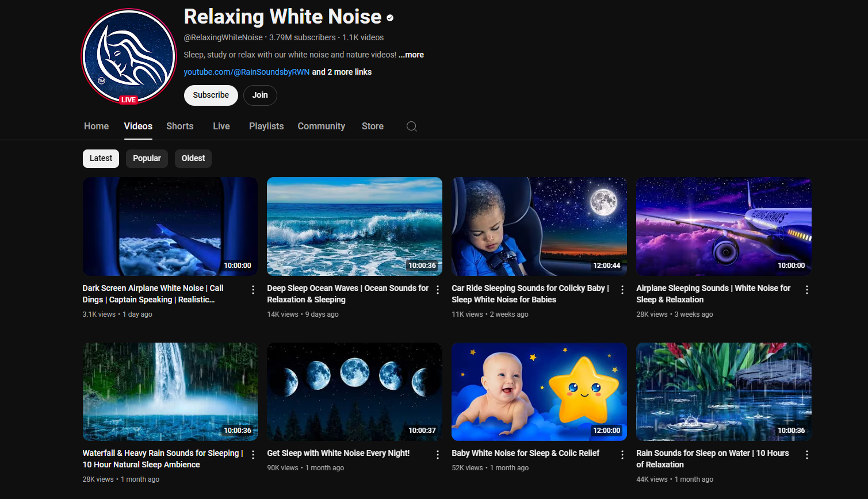868x499 pixels.
Task: Click title 'Rain Sounds for Sleep on Water'
Action: [713, 459]
